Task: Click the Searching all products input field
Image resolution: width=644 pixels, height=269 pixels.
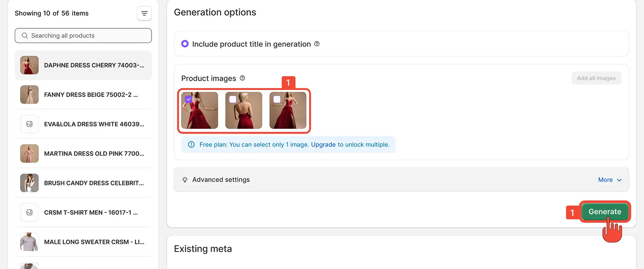Action: [x=83, y=36]
